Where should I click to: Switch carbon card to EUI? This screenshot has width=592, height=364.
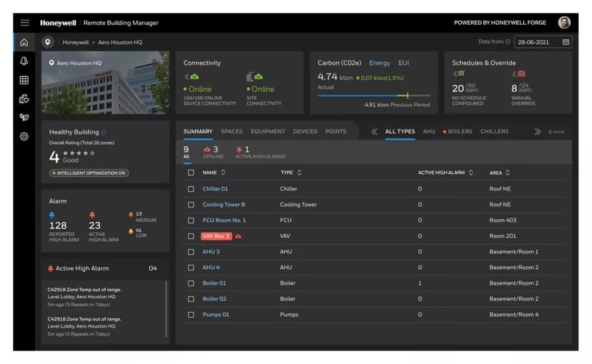pos(404,63)
